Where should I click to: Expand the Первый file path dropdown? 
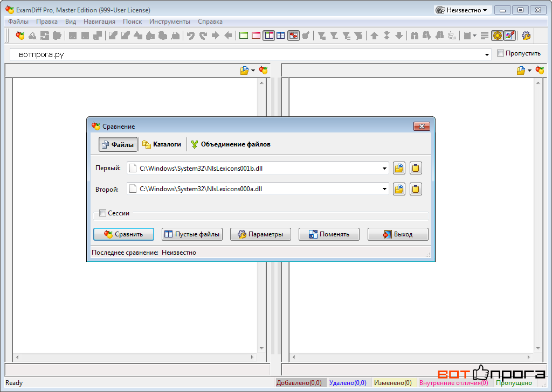tap(384, 169)
